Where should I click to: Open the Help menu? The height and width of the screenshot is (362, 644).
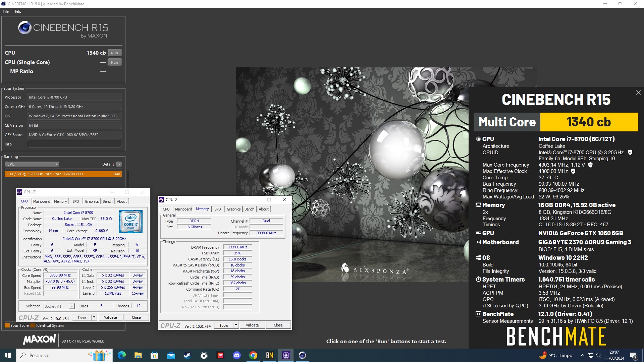(17, 11)
